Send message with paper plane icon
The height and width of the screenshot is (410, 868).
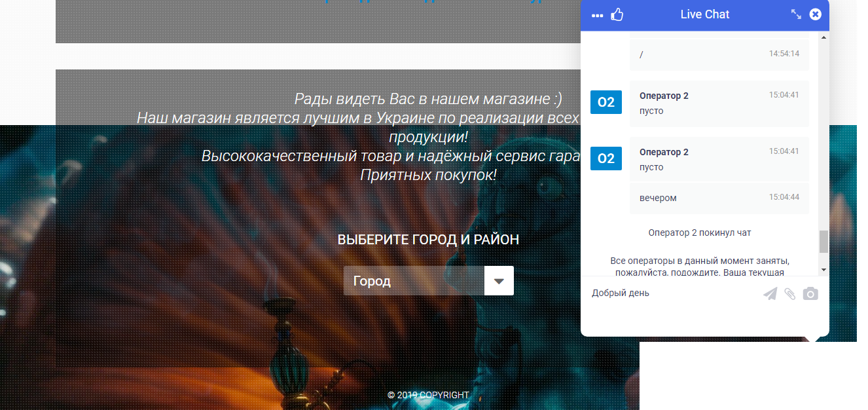click(x=770, y=294)
